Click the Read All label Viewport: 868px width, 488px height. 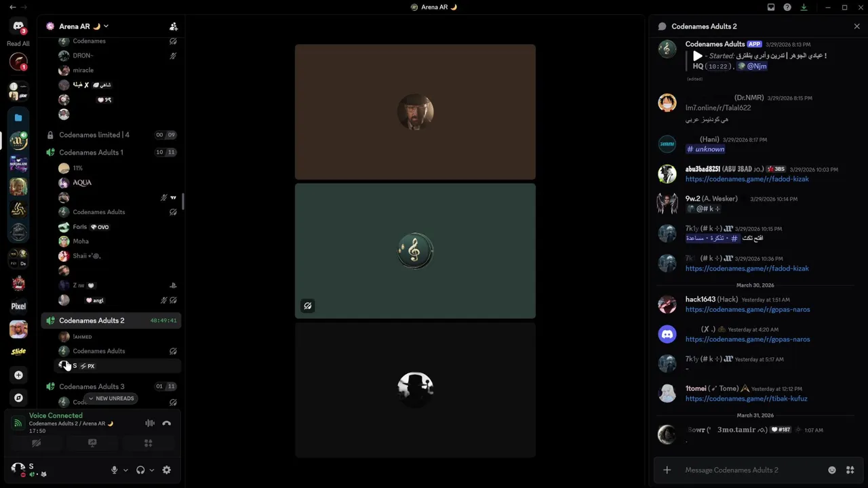(18, 43)
